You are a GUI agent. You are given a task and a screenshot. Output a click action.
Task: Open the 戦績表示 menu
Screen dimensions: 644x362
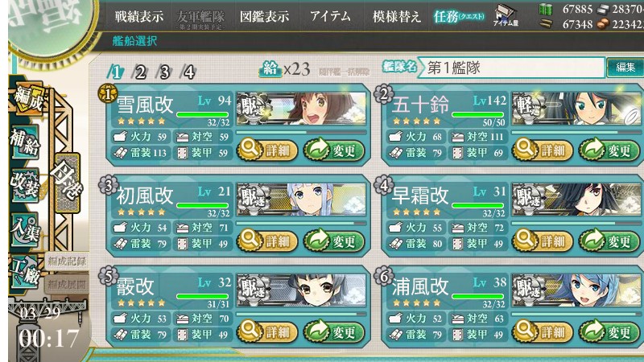[138, 17]
